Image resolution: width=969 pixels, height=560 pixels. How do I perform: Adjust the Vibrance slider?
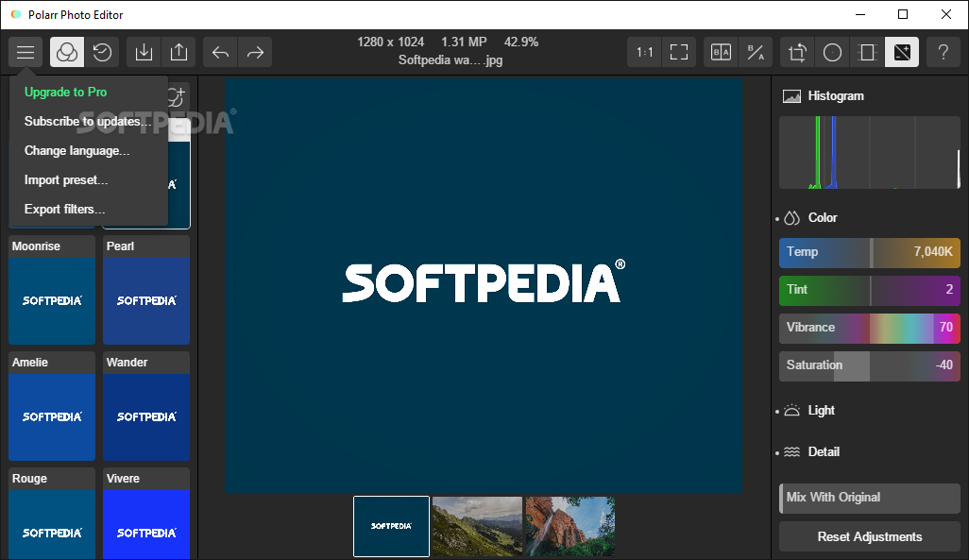870,329
